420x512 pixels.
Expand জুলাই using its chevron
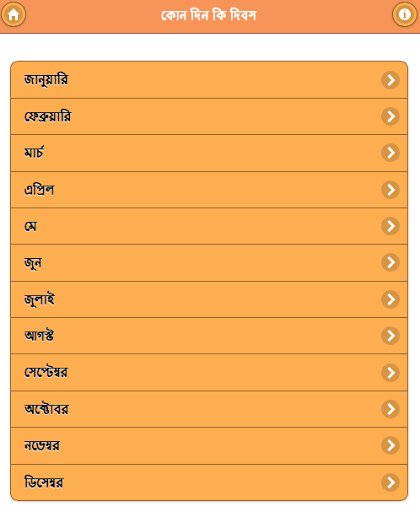point(390,299)
